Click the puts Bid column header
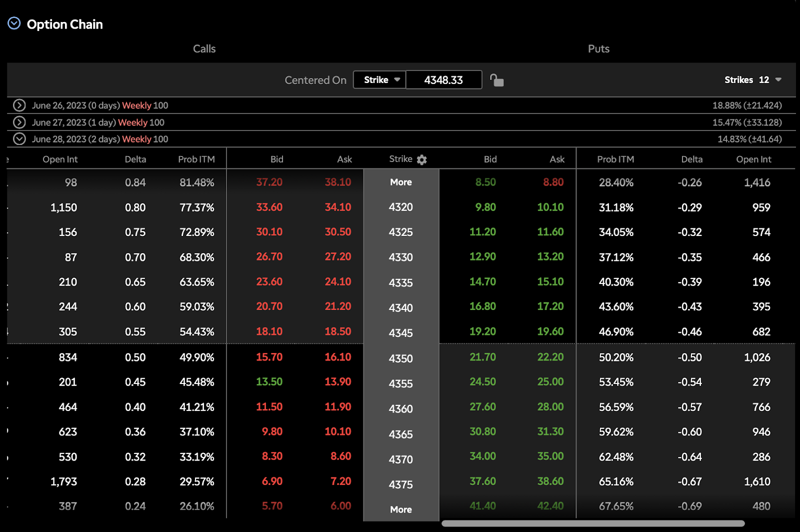 (490, 159)
